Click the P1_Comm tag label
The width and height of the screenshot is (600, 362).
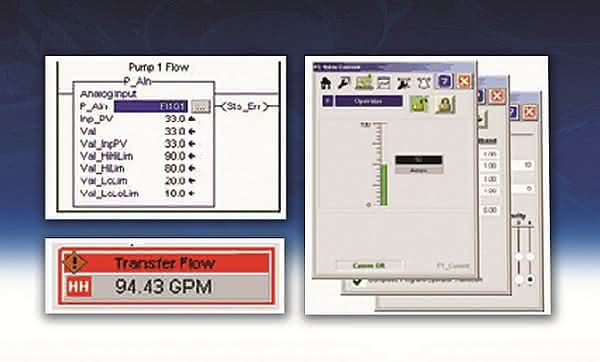tap(453, 265)
